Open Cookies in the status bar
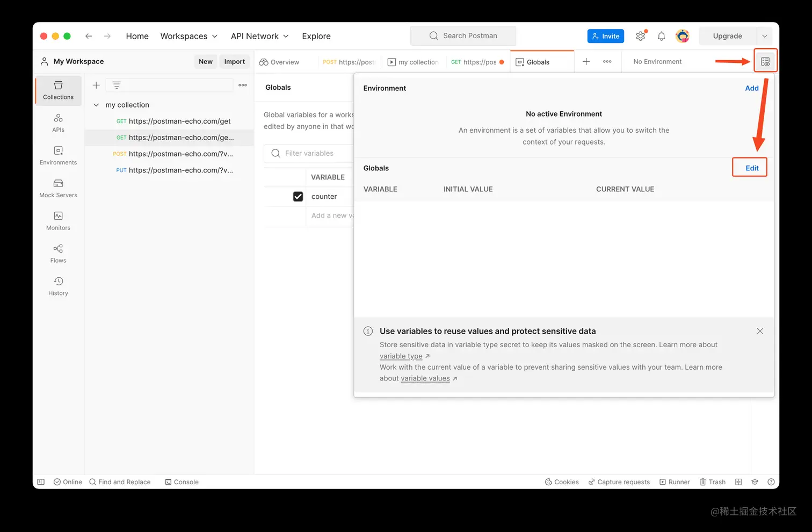Screen dimensions: 812x532 pos(562,482)
